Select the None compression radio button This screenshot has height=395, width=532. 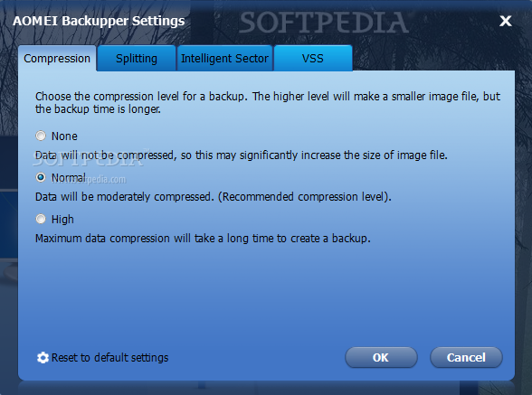click(41, 136)
